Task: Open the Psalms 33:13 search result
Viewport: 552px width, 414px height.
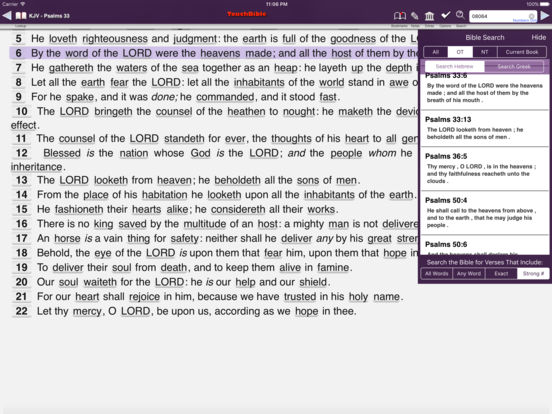Action: (485, 128)
